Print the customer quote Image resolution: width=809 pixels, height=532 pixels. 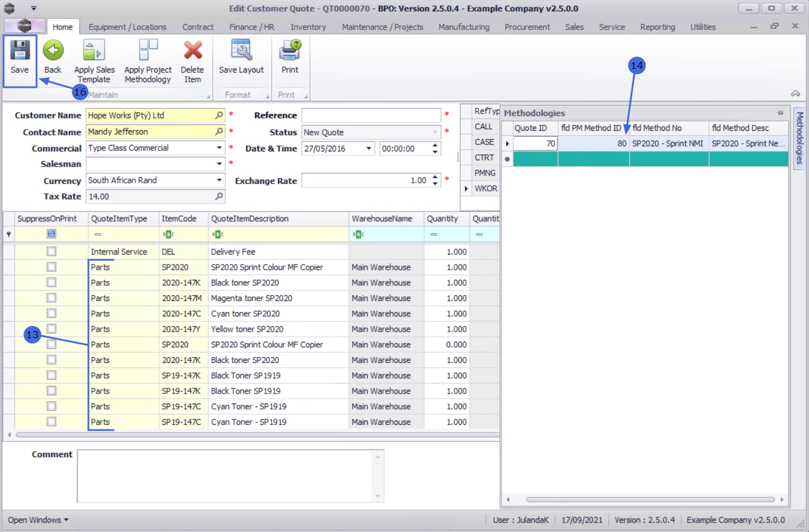290,58
